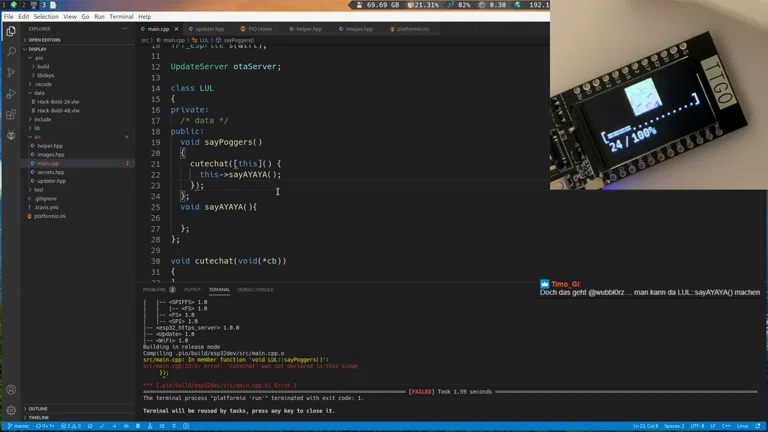Switch to Debug Console panel tab

click(x=255, y=289)
